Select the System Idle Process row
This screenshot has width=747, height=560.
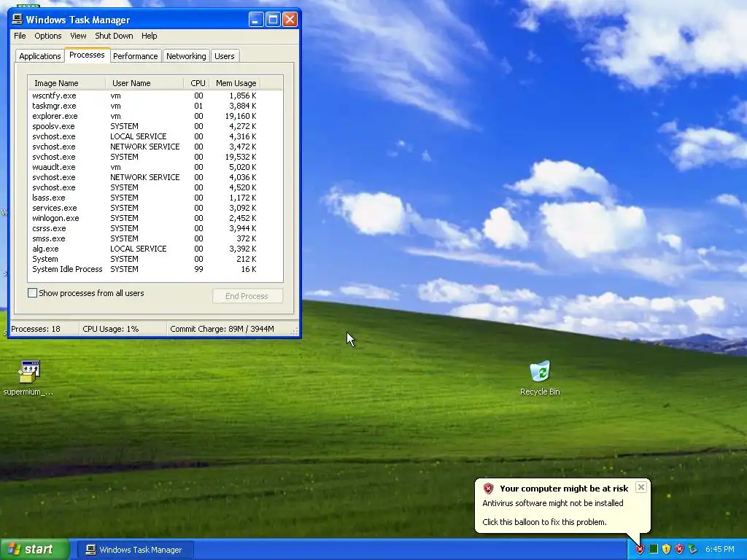155,269
